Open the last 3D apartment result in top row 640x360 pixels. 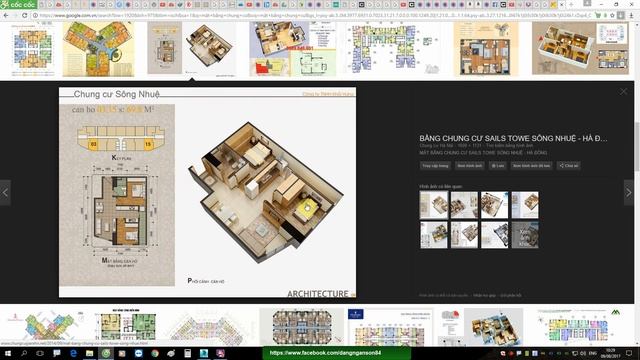click(x=580, y=49)
